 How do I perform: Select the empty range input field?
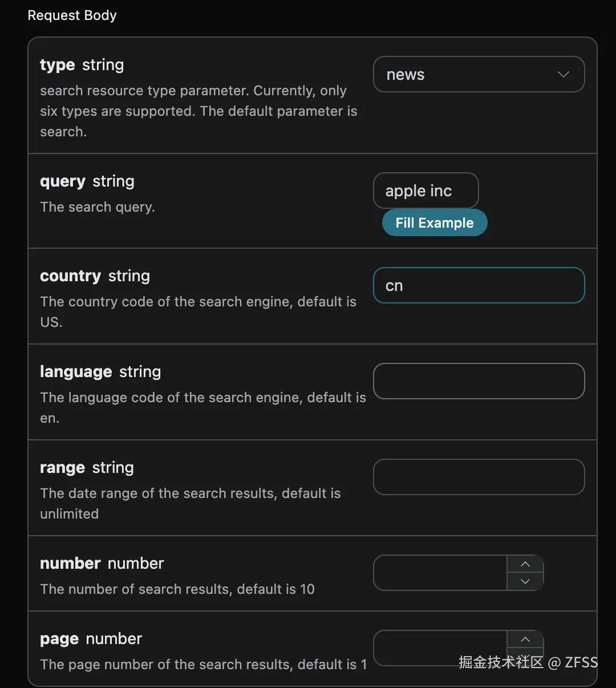[478, 477]
